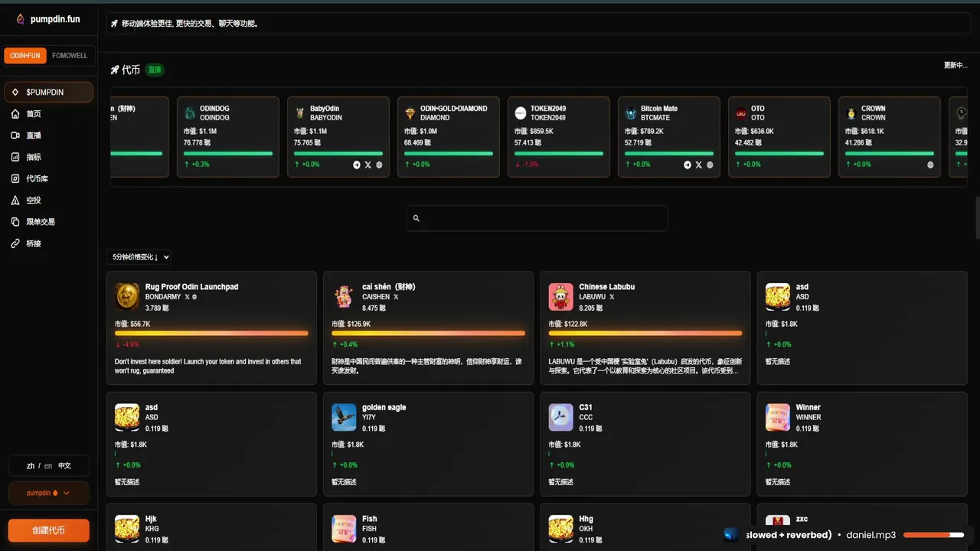Image resolution: width=980 pixels, height=551 pixels.
Task: Click the daniel.mp3 track title
Action: point(871,535)
